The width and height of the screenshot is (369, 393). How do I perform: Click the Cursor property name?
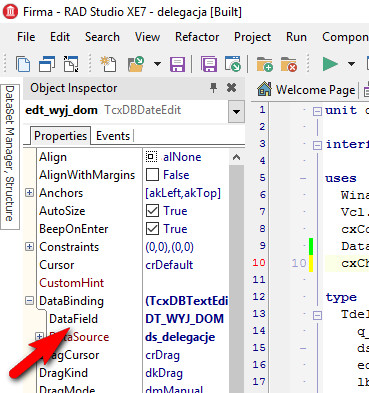click(56, 265)
